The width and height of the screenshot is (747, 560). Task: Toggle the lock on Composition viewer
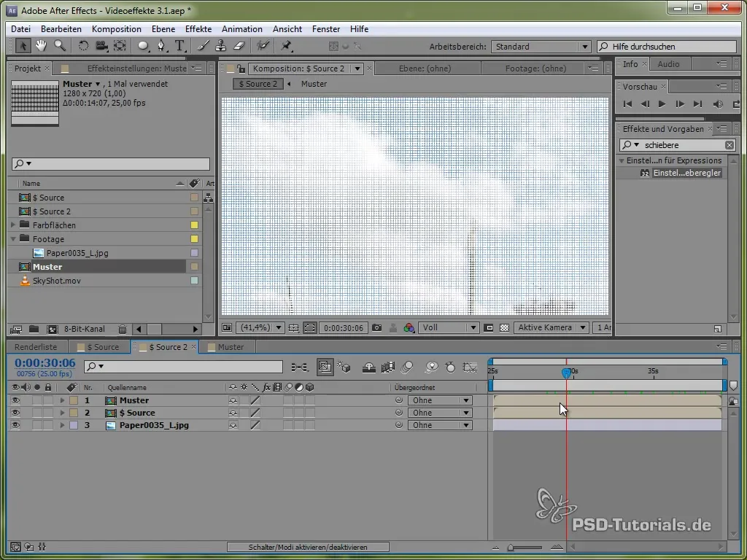241,69
